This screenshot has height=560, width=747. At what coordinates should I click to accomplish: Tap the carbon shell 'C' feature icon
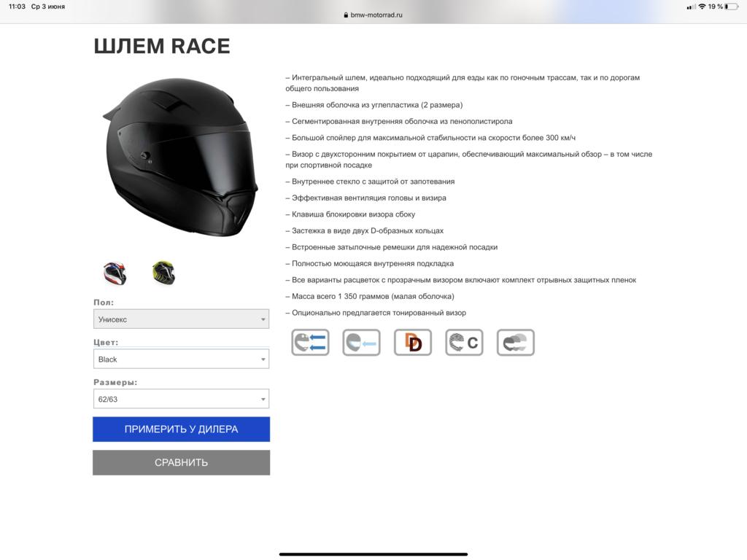pos(465,343)
